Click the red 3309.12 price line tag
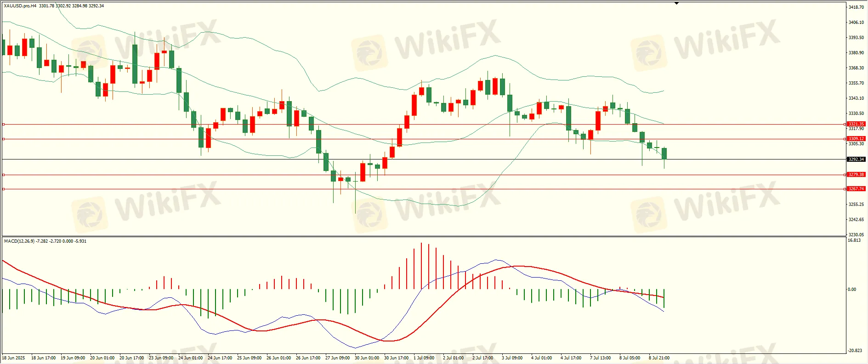 (856, 139)
